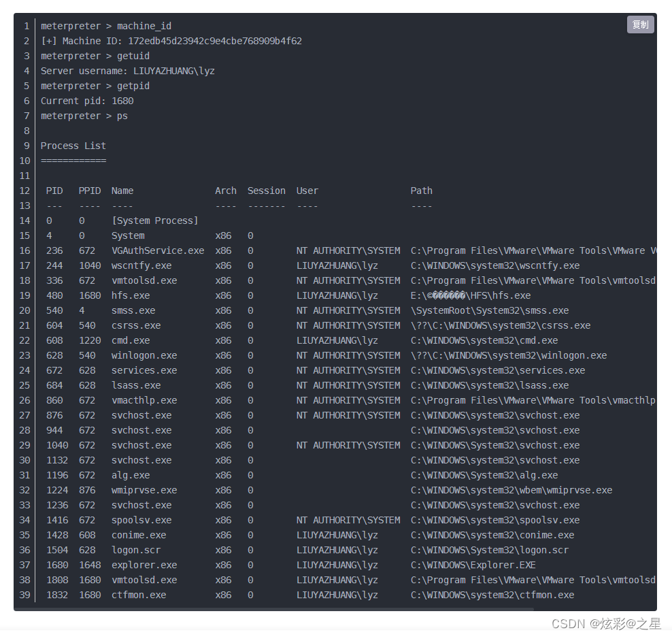Viewport: 672px width, 637px height.
Task: Click the PPID column header
Action: (90, 191)
